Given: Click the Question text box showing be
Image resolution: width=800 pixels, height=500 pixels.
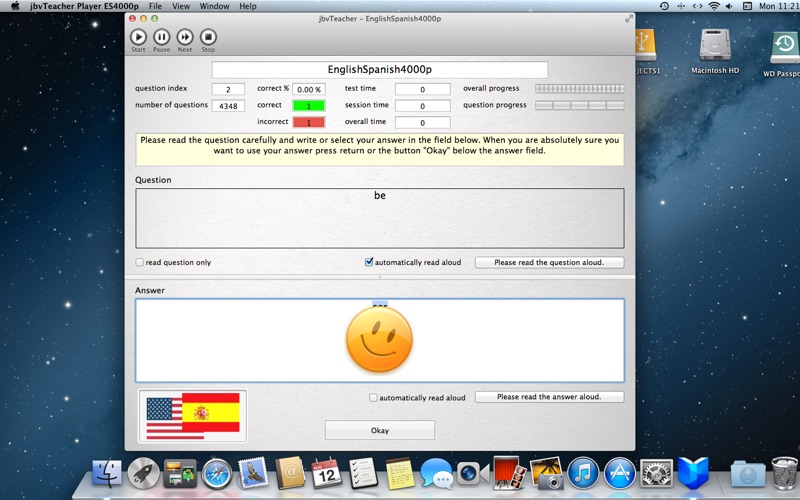Looking at the screenshot, I should 380,218.
